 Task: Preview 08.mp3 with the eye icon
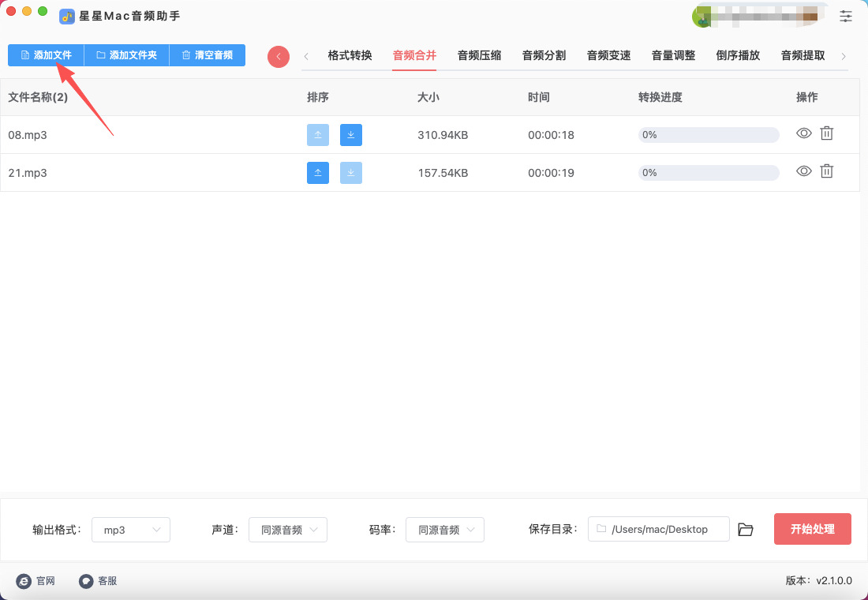click(803, 133)
